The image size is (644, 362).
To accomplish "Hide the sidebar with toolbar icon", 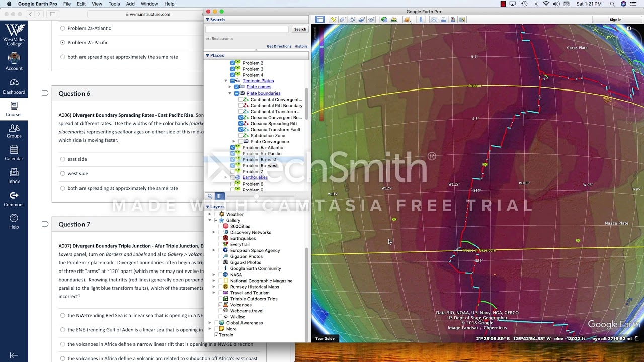I will point(320,20).
